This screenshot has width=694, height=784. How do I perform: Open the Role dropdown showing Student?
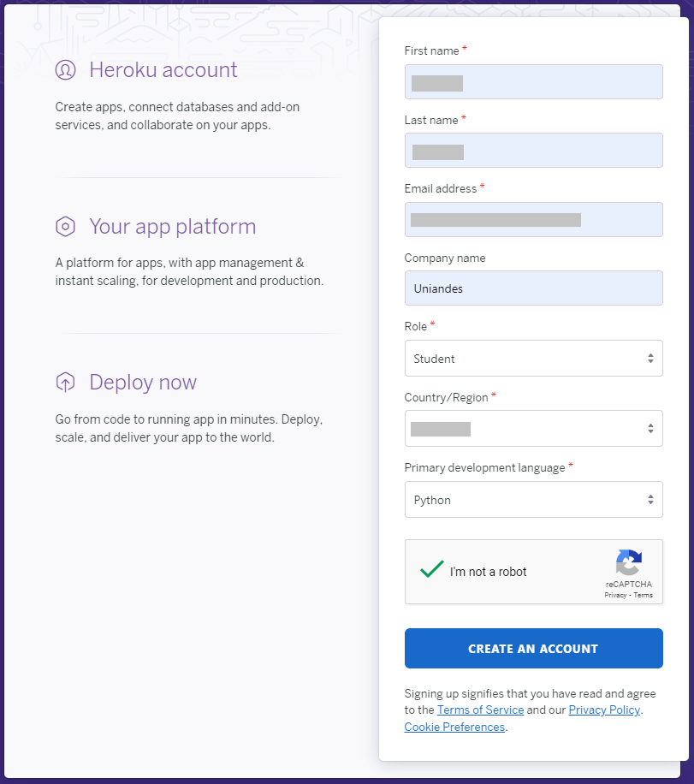pyautogui.click(x=533, y=359)
